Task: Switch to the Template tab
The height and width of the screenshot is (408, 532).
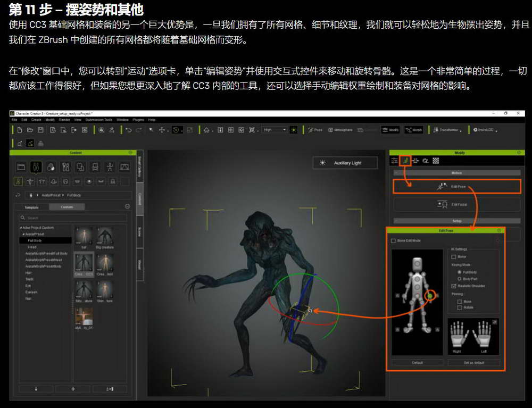Action: [31, 207]
